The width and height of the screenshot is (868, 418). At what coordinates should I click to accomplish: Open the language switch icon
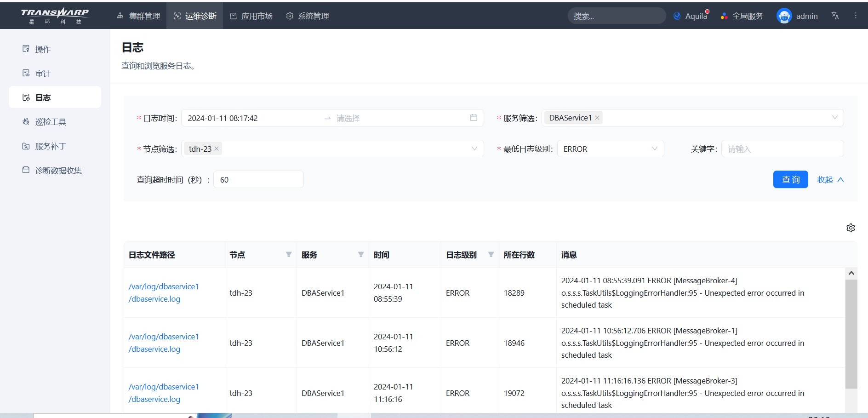click(x=835, y=16)
